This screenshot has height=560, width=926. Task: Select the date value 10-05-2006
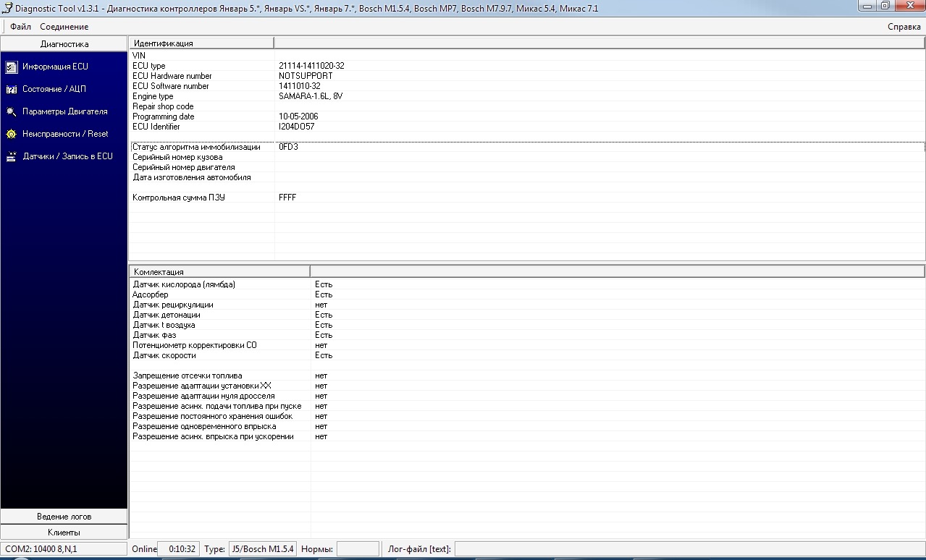298,116
